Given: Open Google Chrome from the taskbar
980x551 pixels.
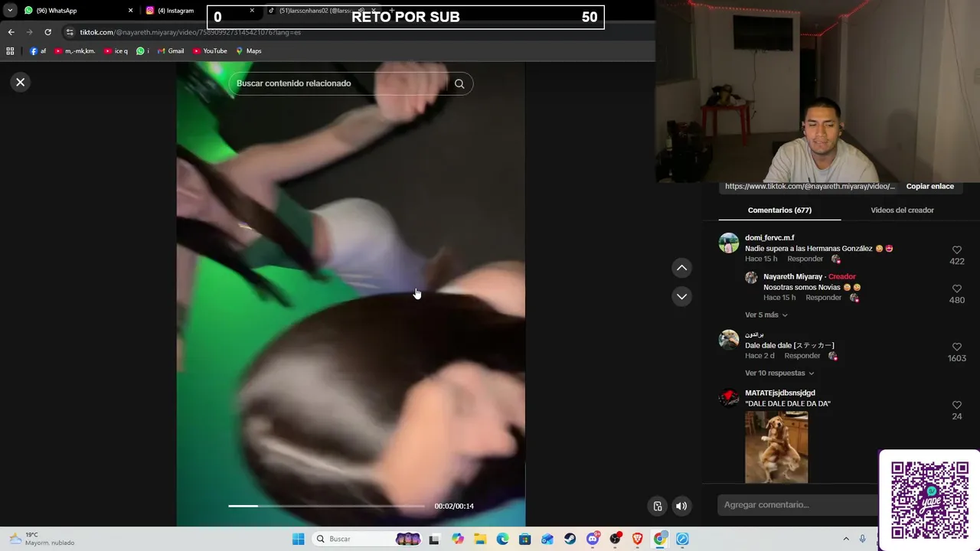Looking at the screenshot, I should tap(659, 539).
